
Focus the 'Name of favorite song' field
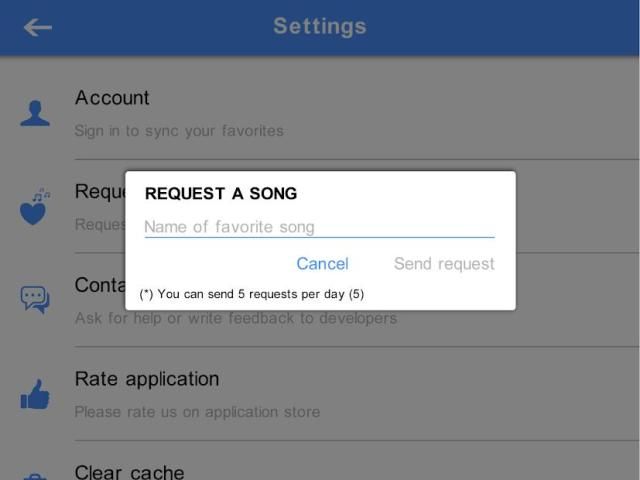[319, 227]
